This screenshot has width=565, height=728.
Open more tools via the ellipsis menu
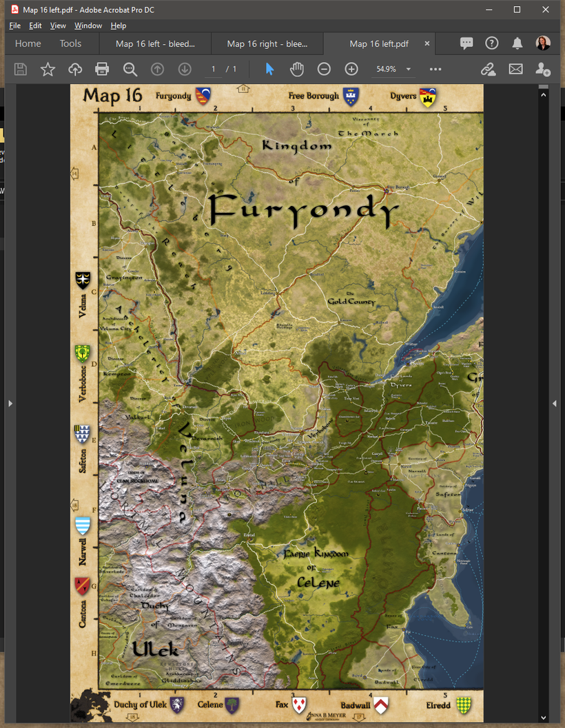click(435, 69)
